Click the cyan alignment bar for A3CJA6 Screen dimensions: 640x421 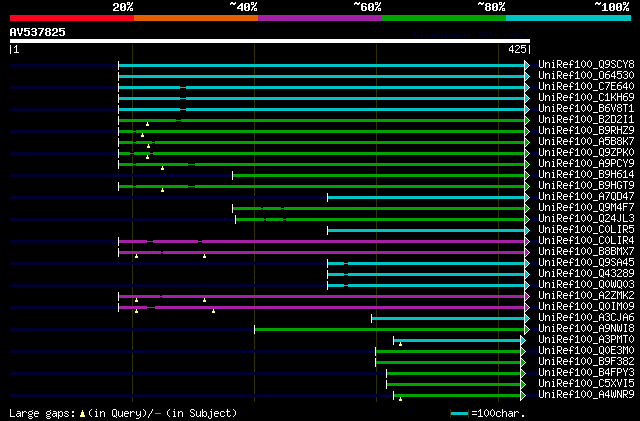point(448,319)
